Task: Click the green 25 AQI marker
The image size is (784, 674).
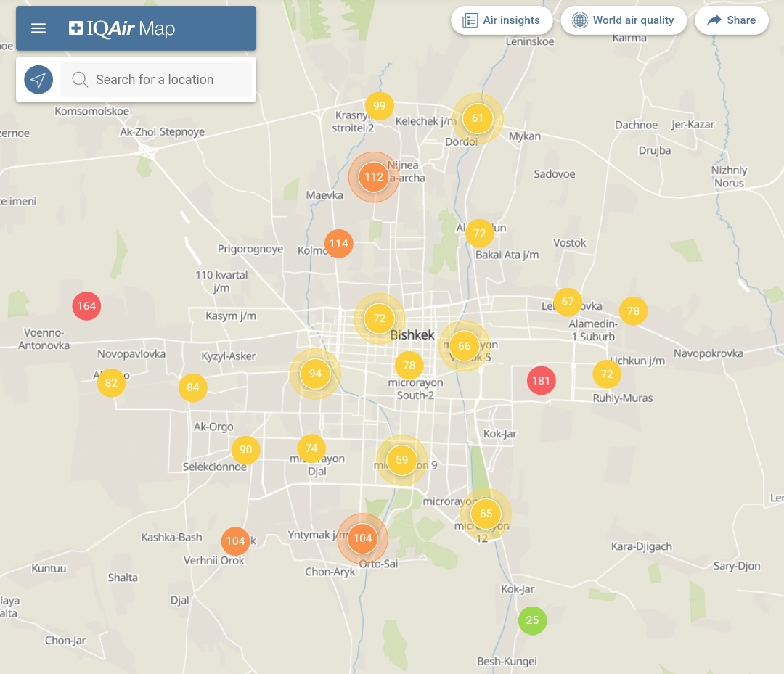Action: click(532, 620)
